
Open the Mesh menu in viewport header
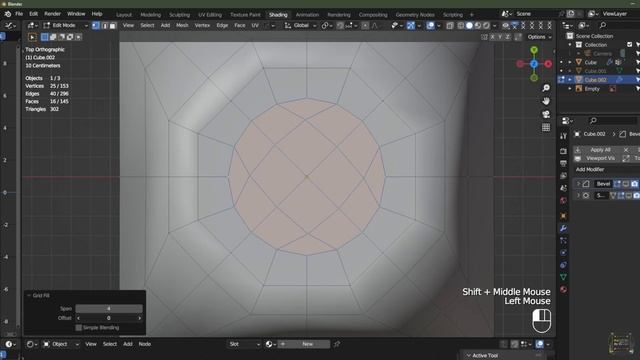(182, 25)
